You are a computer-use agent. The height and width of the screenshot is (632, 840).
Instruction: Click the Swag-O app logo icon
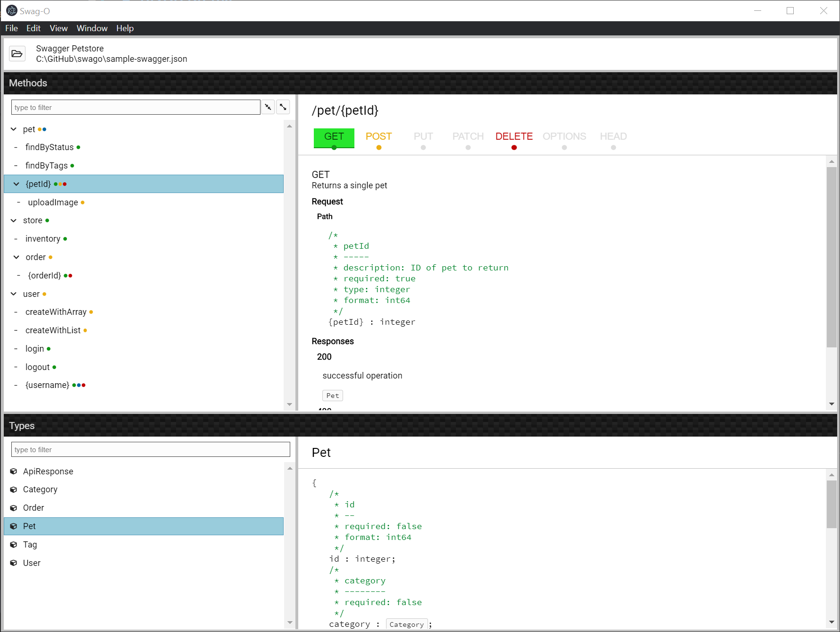point(11,10)
